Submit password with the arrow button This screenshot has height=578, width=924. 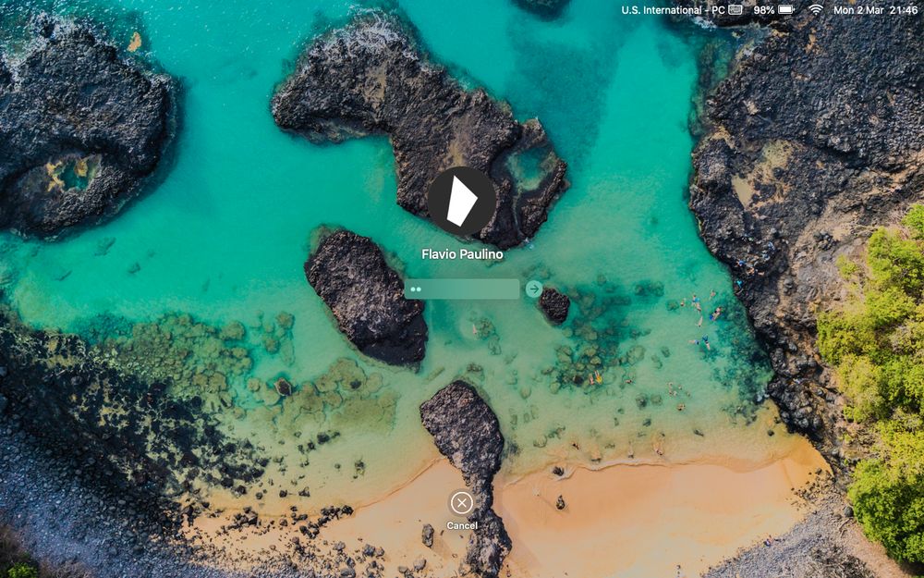pyautogui.click(x=534, y=289)
